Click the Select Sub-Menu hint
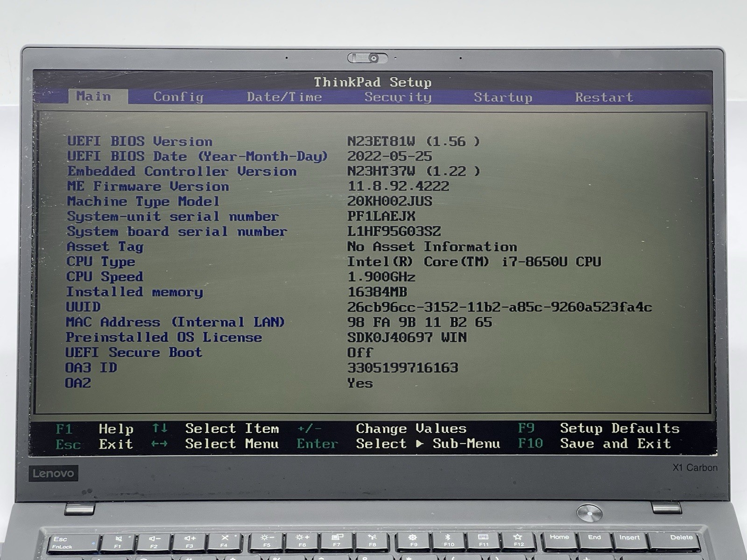This screenshot has height=560, width=747. click(428, 443)
